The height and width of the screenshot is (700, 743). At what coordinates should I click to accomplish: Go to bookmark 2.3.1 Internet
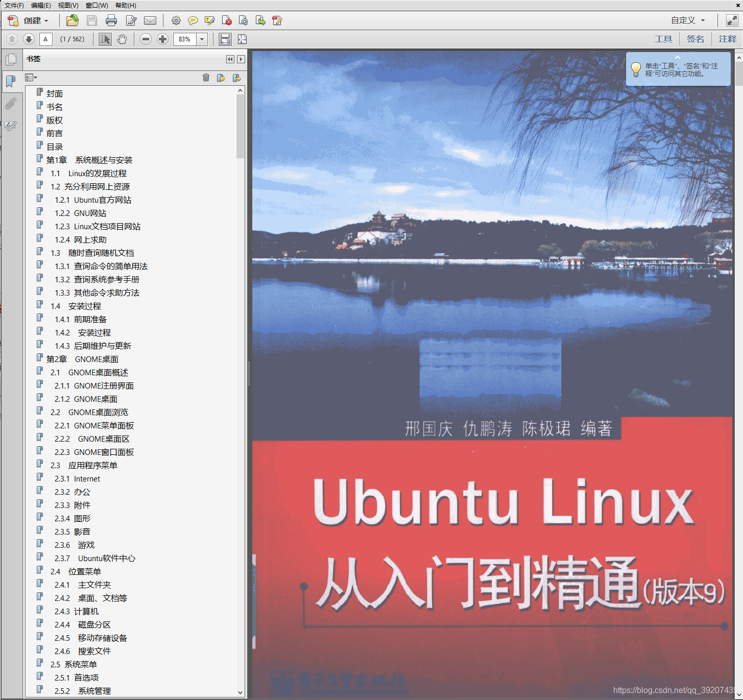tap(78, 478)
